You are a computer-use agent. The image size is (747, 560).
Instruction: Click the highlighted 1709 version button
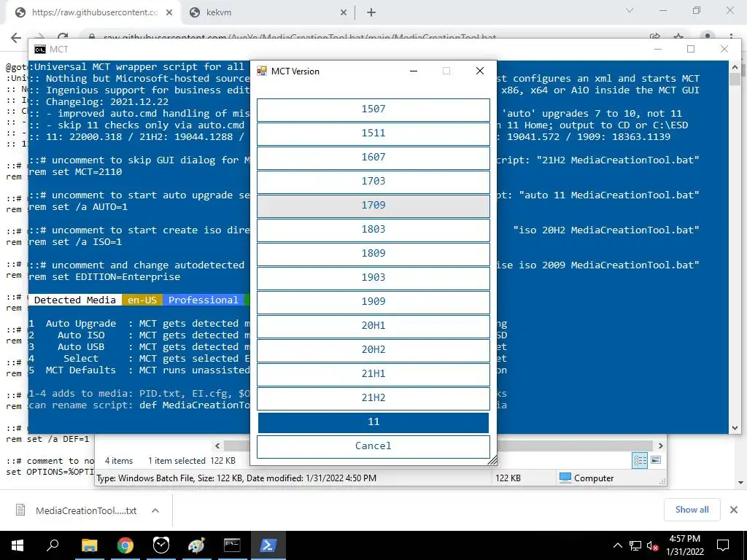coord(373,206)
